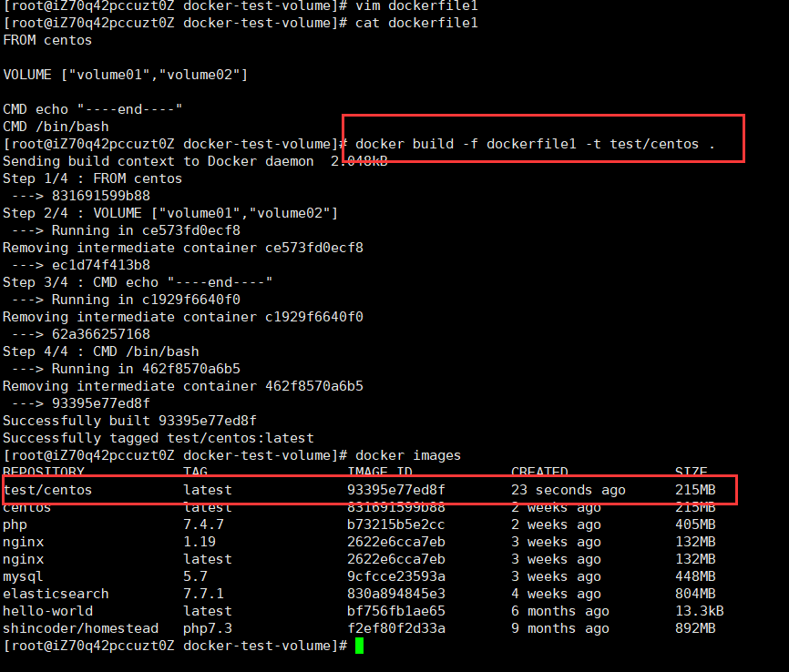The width and height of the screenshot is (789, 672).
Task: Click the mysql image ID 9cfcce23593a
Action: click(396, 576)
